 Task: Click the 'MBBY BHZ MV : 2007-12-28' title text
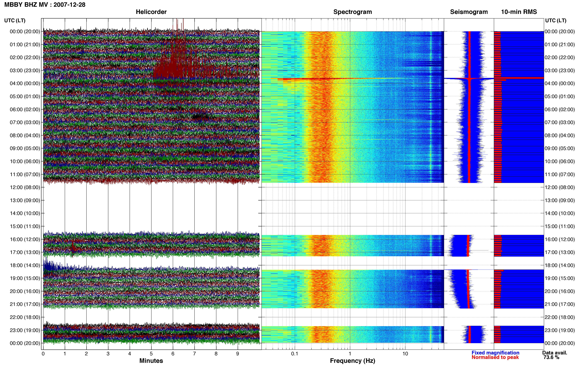tap(45, 5)
